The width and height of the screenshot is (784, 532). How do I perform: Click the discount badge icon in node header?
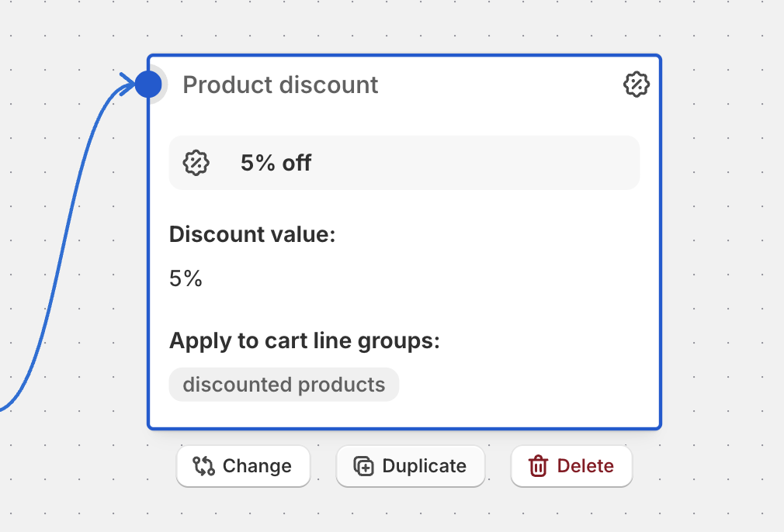coord(637,85)
